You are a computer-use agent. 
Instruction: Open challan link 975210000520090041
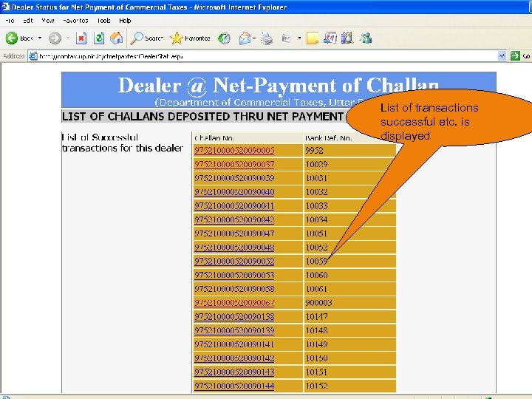234,205
